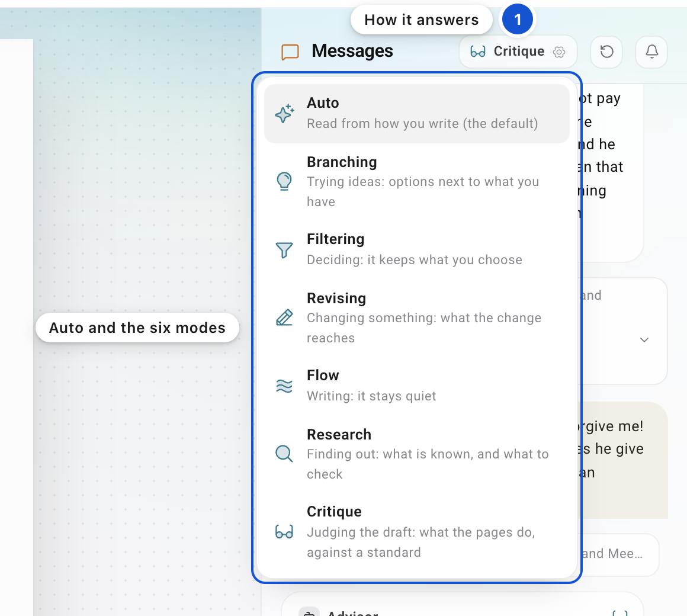Click the sparkle icon next to Auto
This screenshot has height=616, width=687.
click(x=284, y=114)
